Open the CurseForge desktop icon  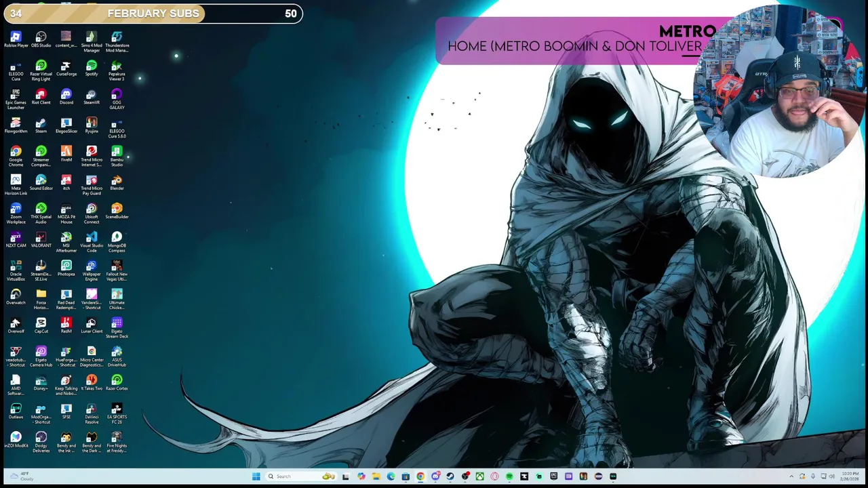pyautogui.click(x=66, y=68)
